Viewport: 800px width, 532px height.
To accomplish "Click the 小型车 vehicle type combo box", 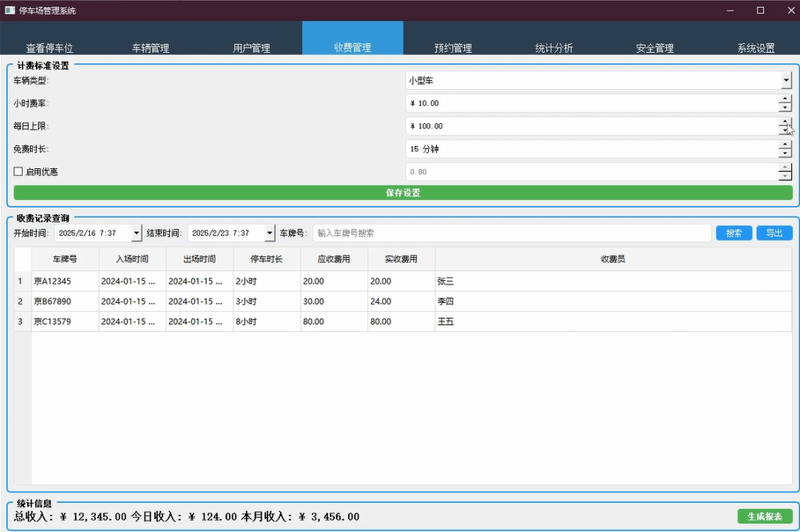I will (598, 80).
